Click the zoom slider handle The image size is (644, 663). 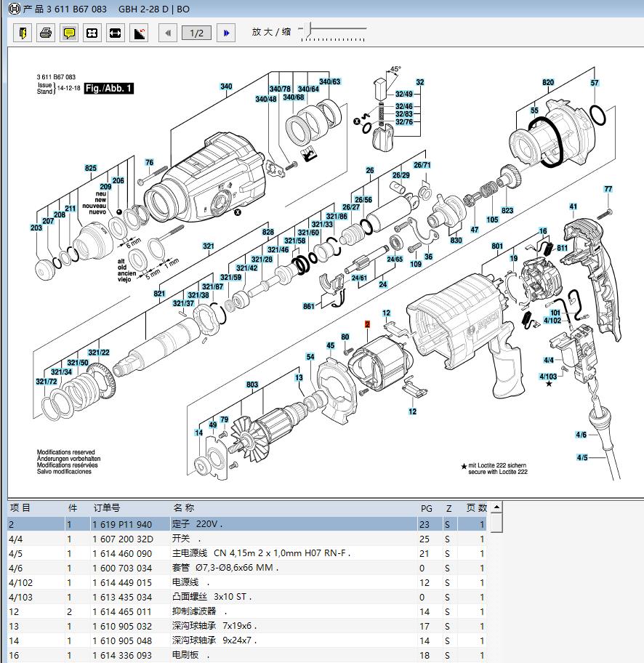pyautogui.click(x=308, y=29)
